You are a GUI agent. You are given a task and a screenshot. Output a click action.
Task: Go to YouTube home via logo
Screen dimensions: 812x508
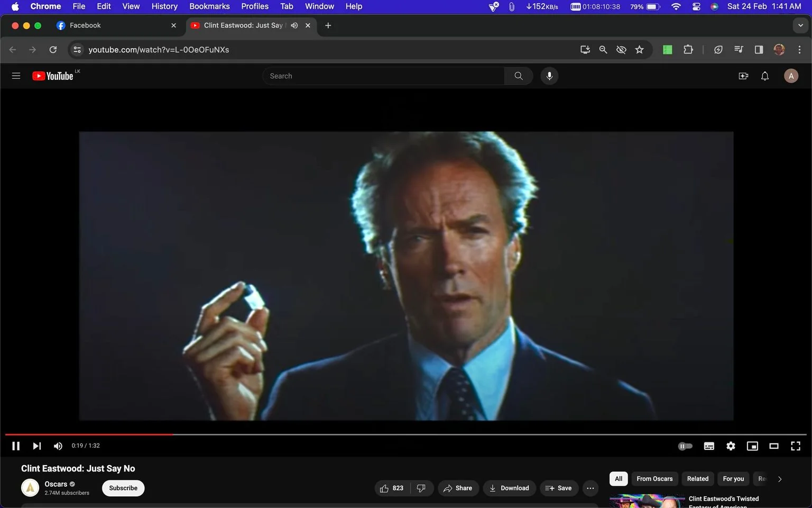click(x=53, y=76)
